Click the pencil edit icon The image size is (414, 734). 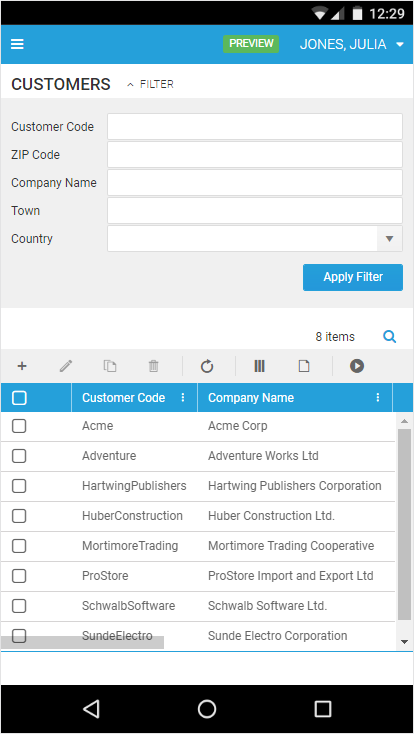pos(66,366)
